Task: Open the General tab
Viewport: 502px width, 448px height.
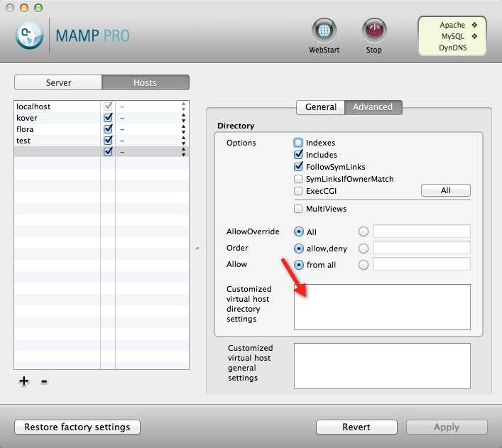Action: tap(321, 107)
